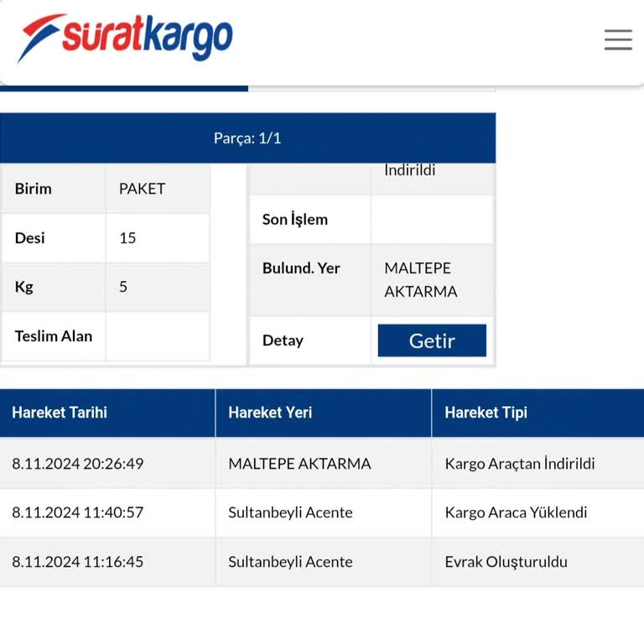Click the Detay label

click(283, 340)
